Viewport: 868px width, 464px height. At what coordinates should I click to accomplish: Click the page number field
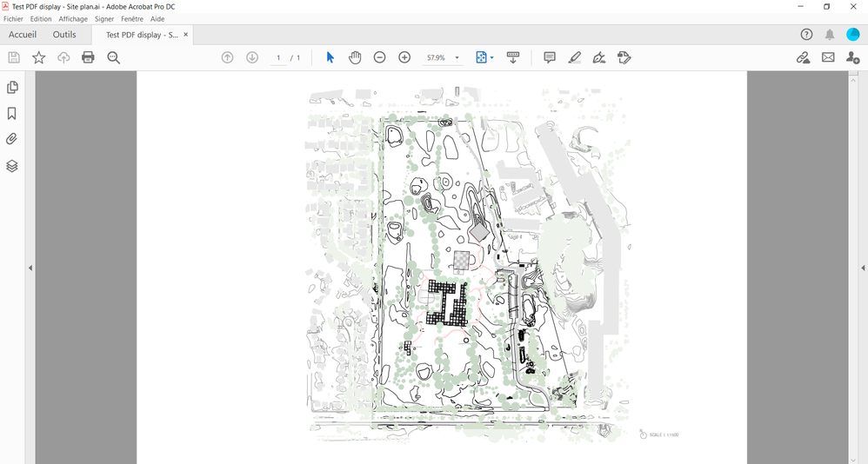coord(278,57)
